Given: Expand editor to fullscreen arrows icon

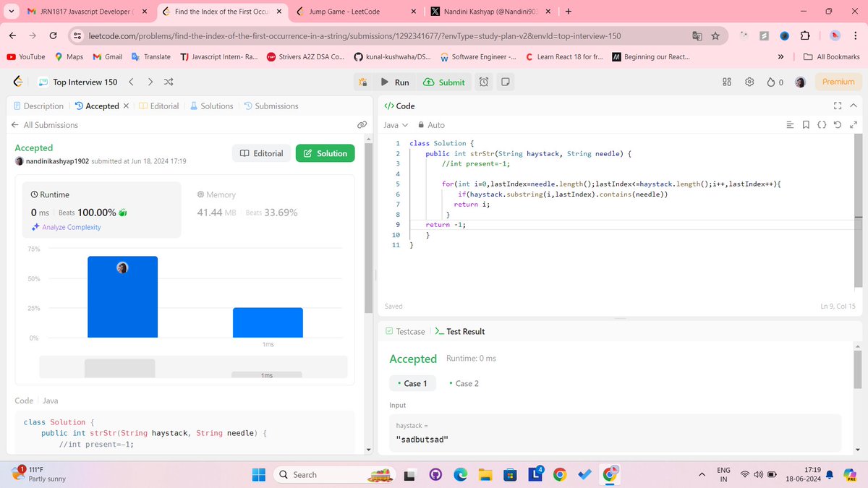Looking at the screenshot, I should (854, 125).
